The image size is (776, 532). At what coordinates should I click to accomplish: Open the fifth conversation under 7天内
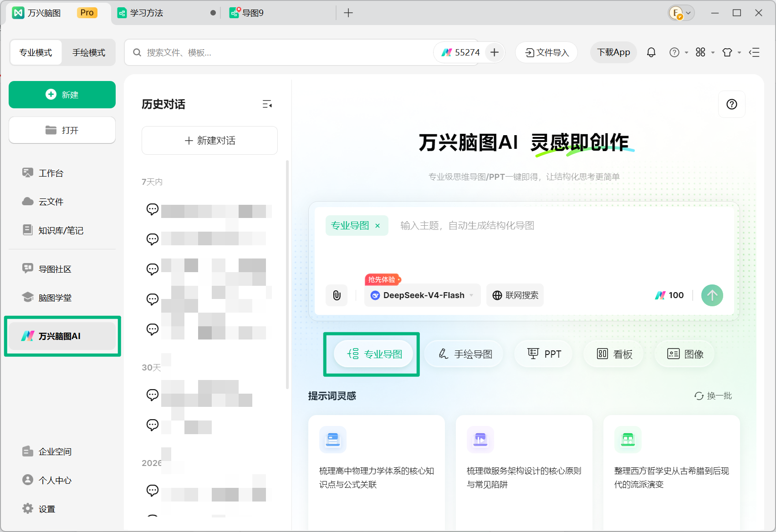tap(209, 329)
